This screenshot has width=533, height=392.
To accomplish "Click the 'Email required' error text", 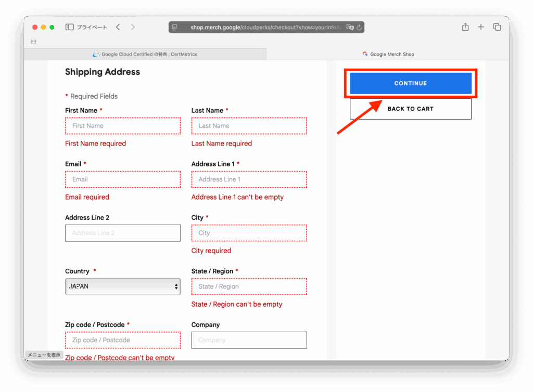I will point(87,197).
